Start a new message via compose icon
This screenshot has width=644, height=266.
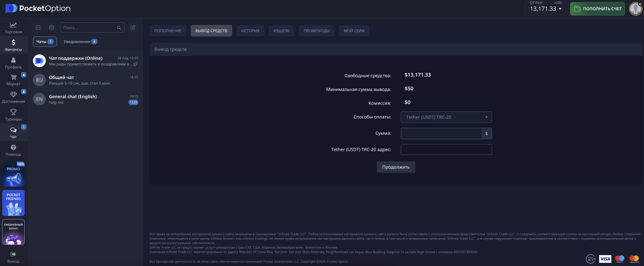point(133,27)
